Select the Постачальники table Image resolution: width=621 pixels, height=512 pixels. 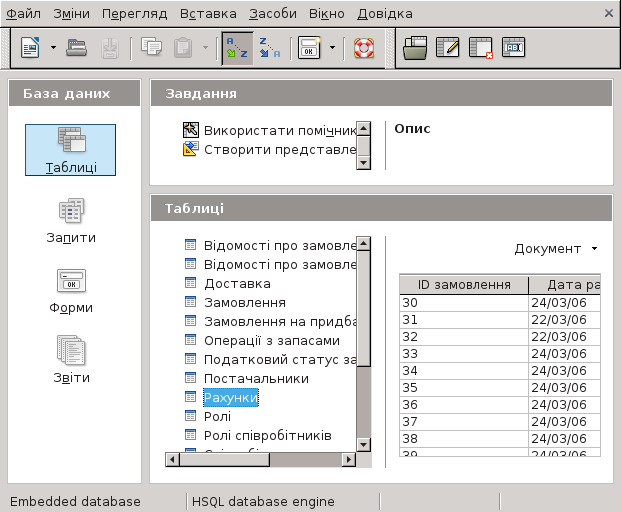click(256, 379)
